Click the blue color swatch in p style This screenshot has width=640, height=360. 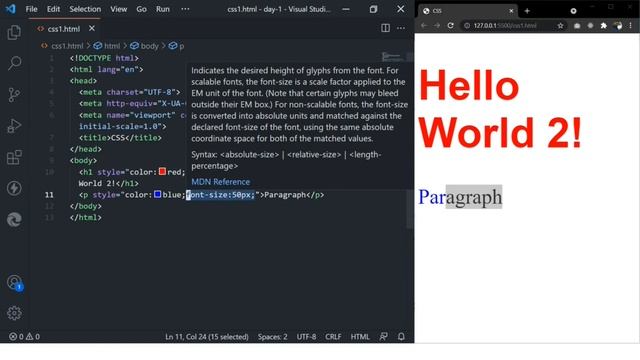pos(157,194)
